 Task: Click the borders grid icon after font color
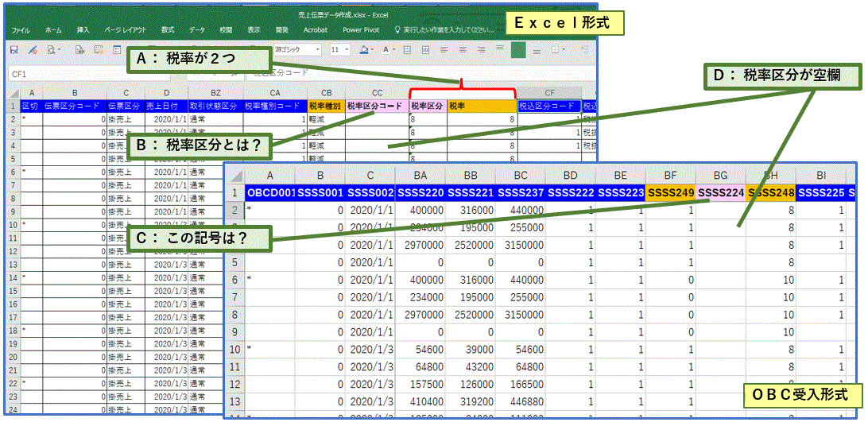click(x=406, y=49)
